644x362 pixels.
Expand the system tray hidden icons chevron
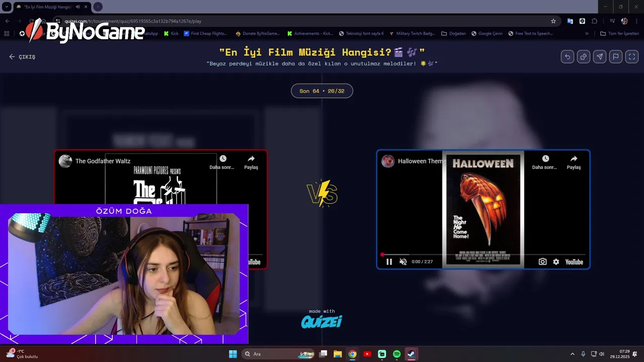[572, 354]
